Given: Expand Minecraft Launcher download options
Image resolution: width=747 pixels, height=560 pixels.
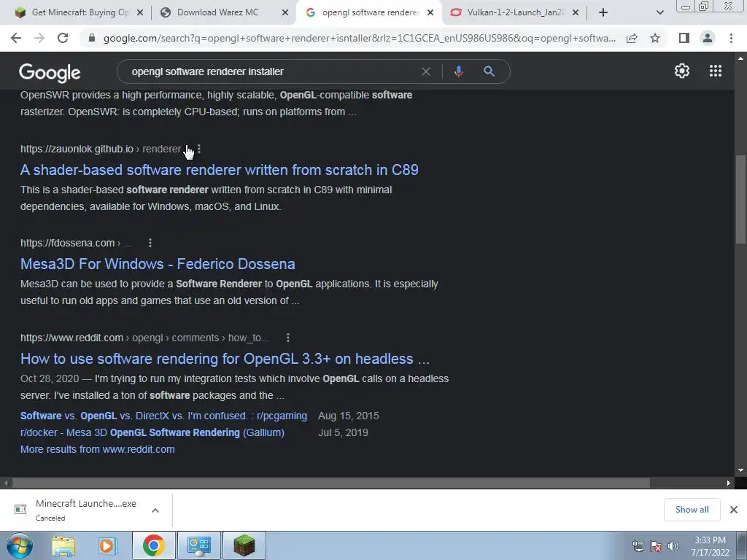Looking at the screenshot, I should coord(155,510).
